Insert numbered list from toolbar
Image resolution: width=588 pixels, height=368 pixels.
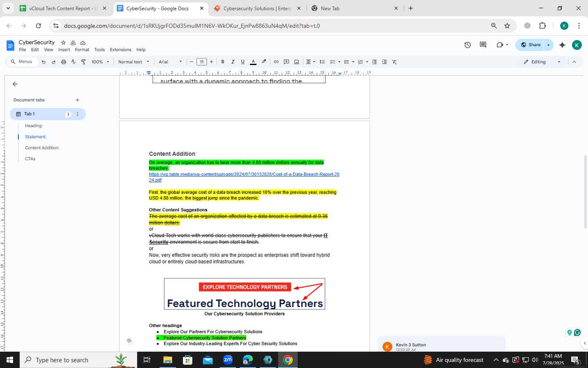point(360,62)
